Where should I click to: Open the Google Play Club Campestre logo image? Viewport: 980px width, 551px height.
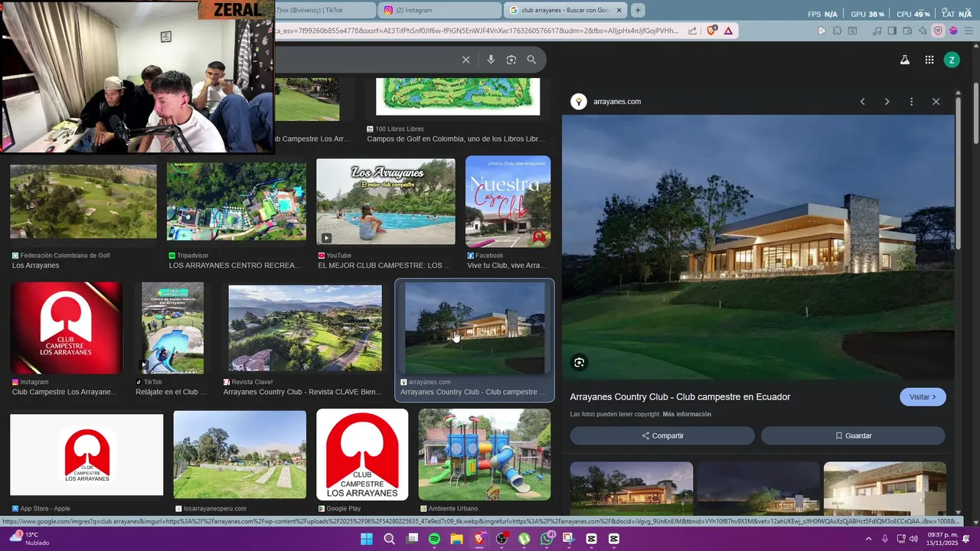point(362,455)
